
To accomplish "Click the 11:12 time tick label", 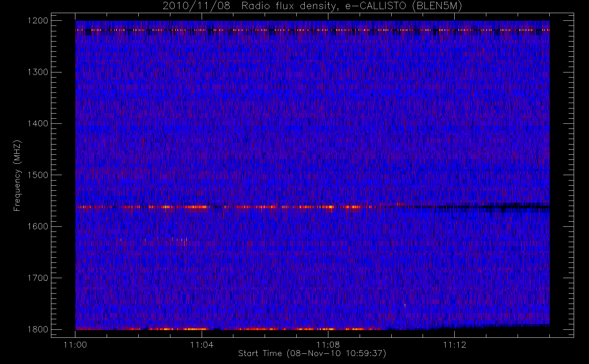I will pos(455,345).
